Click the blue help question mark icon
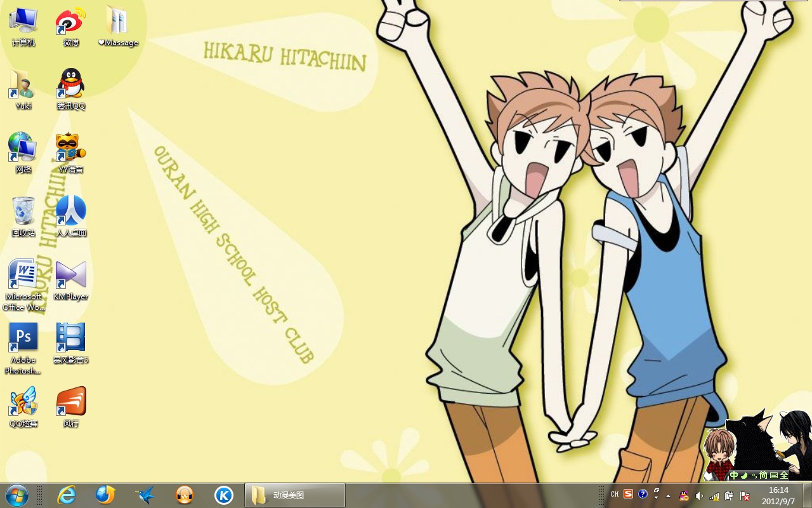Image resolution: width=812 pixels, height=508 pixels. point(643,494)
